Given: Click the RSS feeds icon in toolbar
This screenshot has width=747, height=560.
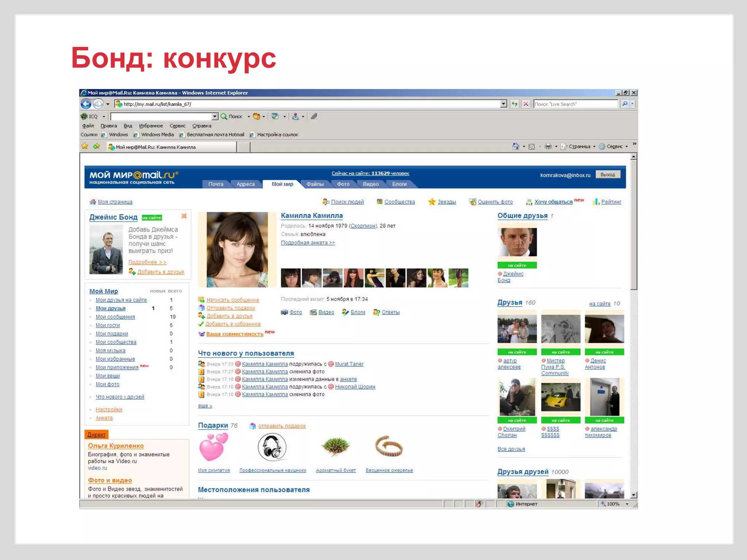Looking at the screenshot, I should coord(532,147).
